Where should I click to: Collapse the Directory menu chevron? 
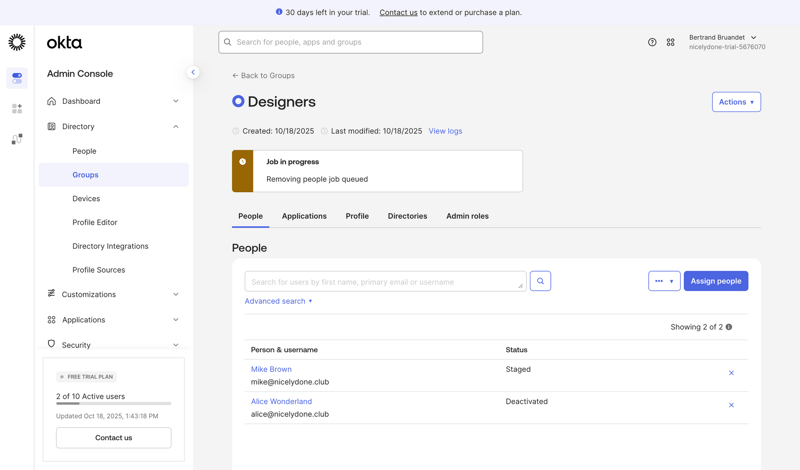[176, 127]
